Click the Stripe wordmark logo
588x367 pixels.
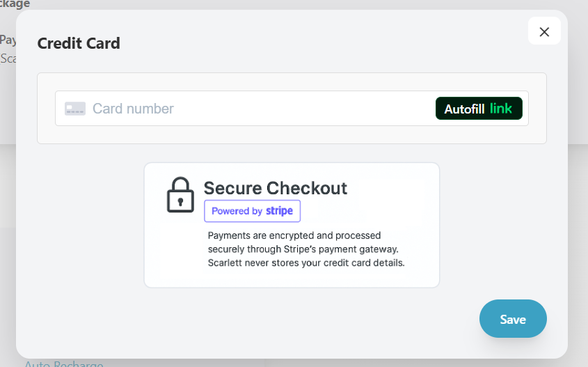279,211
